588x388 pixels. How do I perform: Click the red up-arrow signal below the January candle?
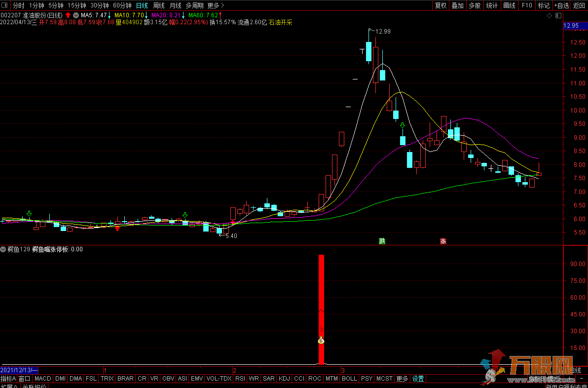[x=117, y=228]
